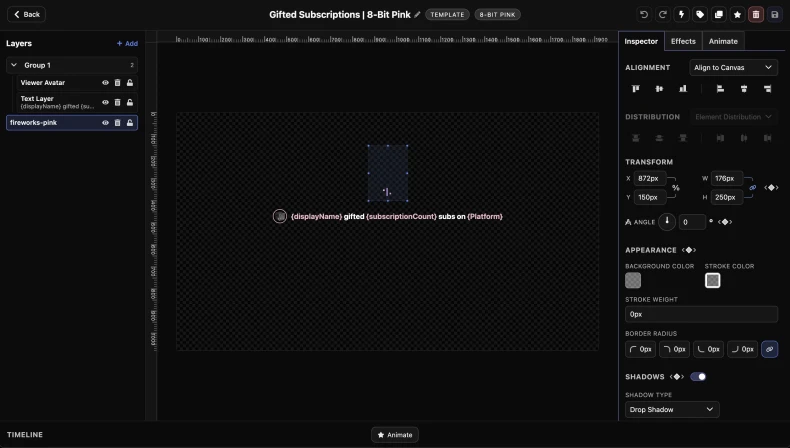Image resolution: width=790 pixels, height=448 pixels.
Task: Click the X position field
Action: [649, 178]
